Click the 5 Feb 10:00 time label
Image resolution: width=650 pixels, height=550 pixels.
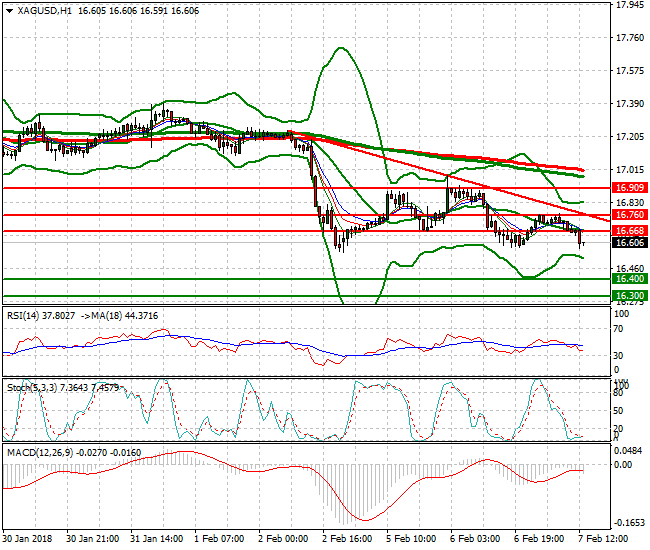(411, 539)
